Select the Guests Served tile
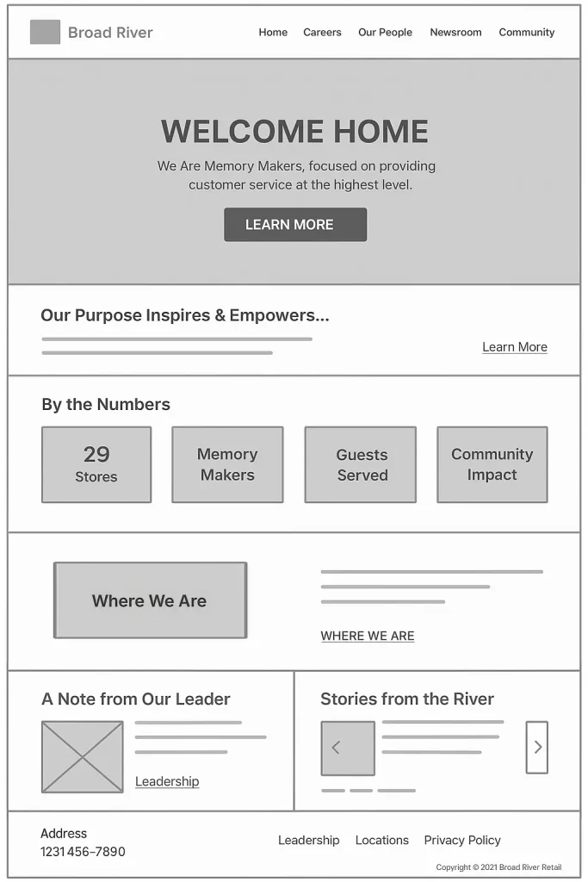The height and width of the screenshot is (882, 588). tap(361, 464)
